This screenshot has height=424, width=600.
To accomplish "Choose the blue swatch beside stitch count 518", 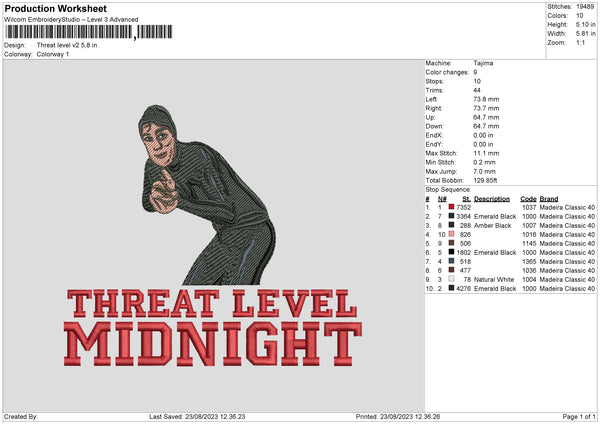I will point(452,261).
